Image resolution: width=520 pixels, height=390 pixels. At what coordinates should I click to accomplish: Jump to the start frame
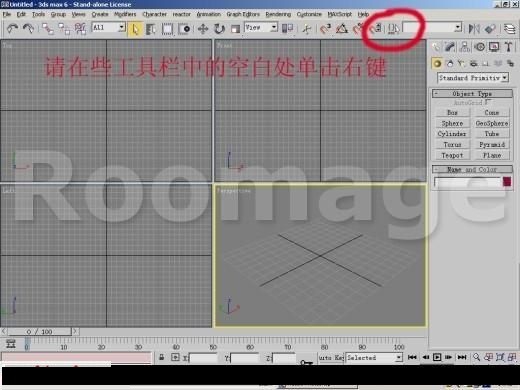tap(412, 357)
